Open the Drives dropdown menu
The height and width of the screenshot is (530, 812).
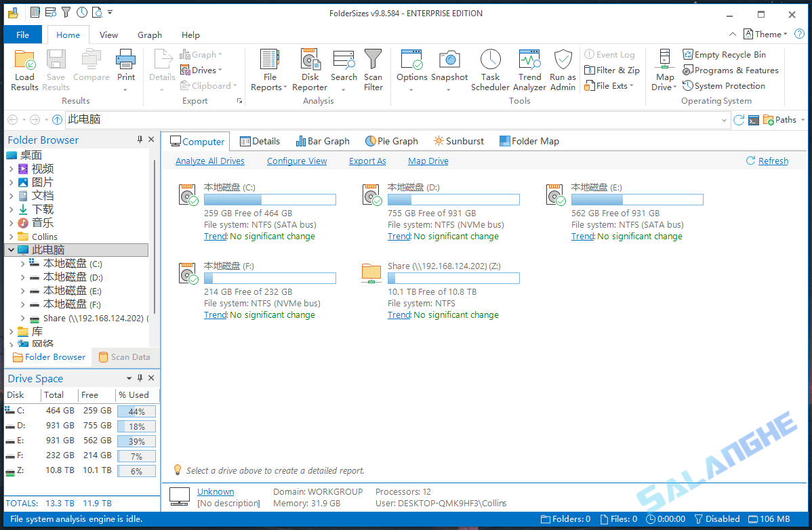tap(220, 70)
